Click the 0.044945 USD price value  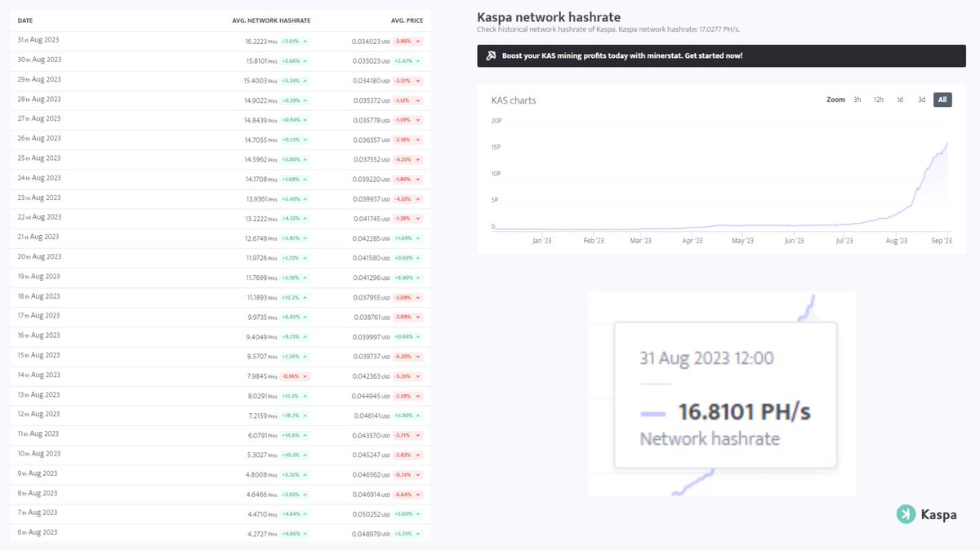(x=372, y=396)
